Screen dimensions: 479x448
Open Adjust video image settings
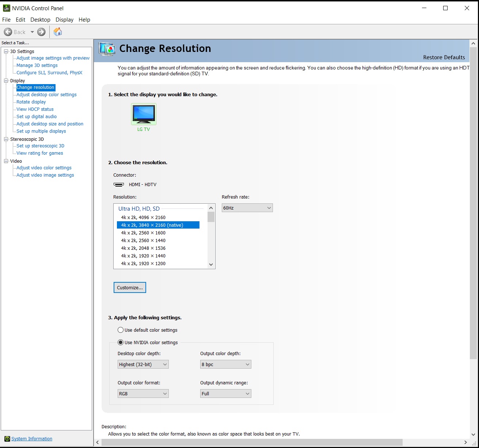point(45,175)
